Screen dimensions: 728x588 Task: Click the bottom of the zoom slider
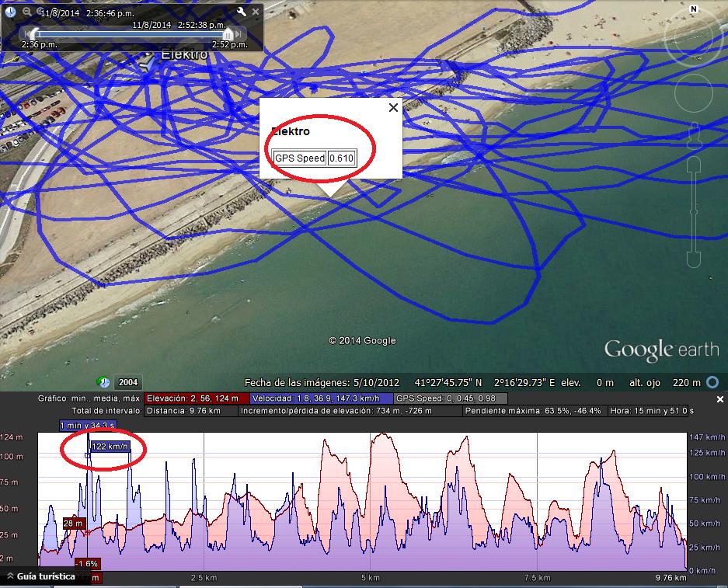[x=693, y=259]
